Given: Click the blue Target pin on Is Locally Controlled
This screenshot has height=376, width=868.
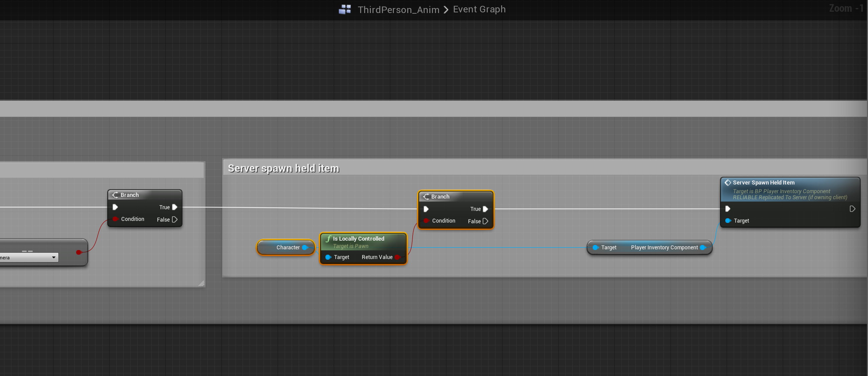Looking at the screenshot, I should tap(328, 257).
